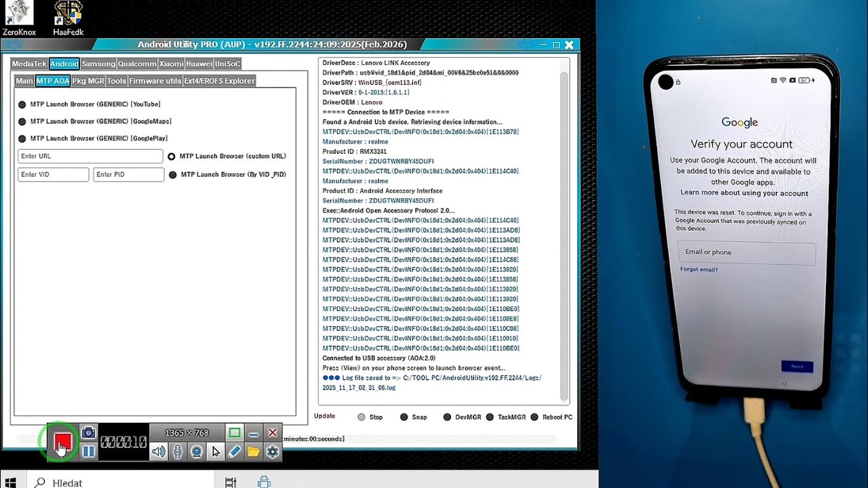Click the icon beside the Android Utility minimize button
Image resolution: width=868 pixels, height=488 pixels.
[527, 45]
